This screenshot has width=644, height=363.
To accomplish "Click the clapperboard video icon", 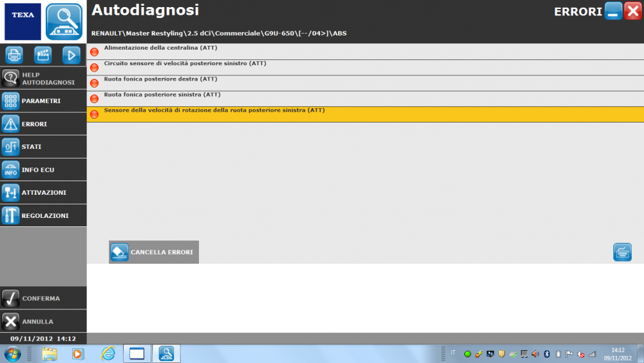I will click(x=43, y=55).
